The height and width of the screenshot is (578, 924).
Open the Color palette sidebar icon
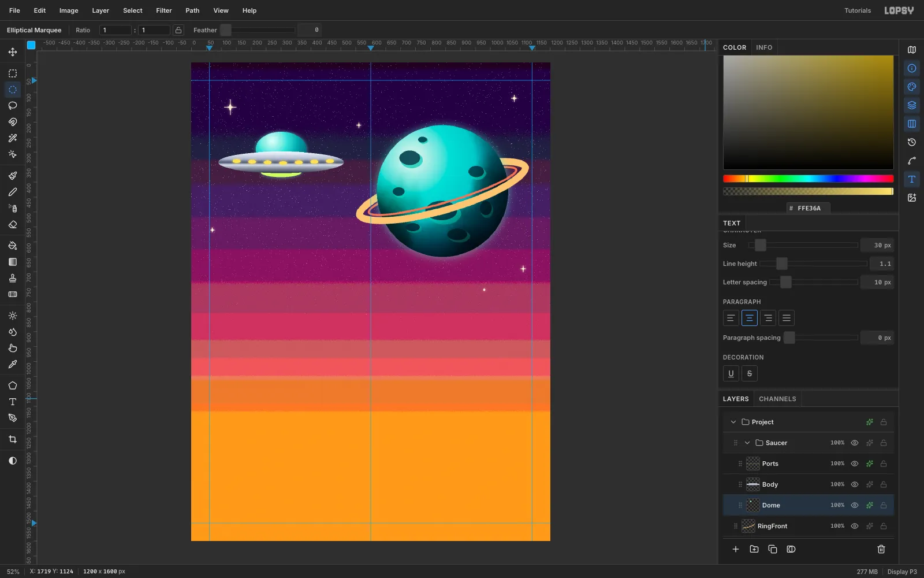coord(912,87)
